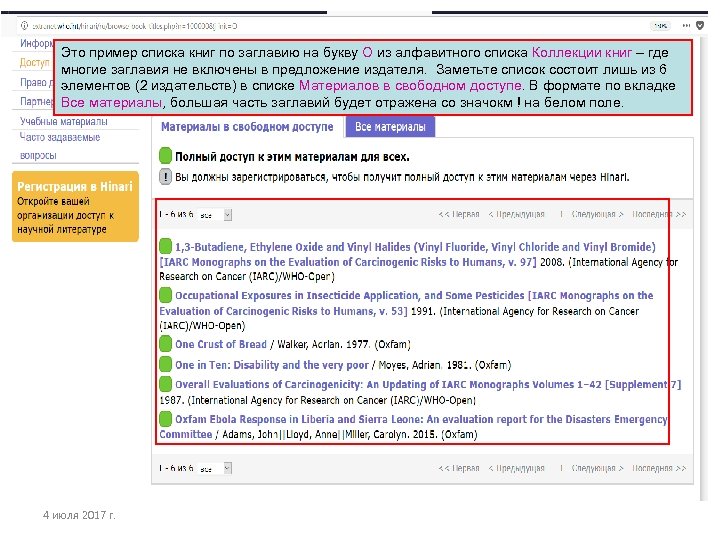Click top Последняя pagination link
The height and width of the screenshot is (540, 720).
pyautogui.click(x=659, y=214)
